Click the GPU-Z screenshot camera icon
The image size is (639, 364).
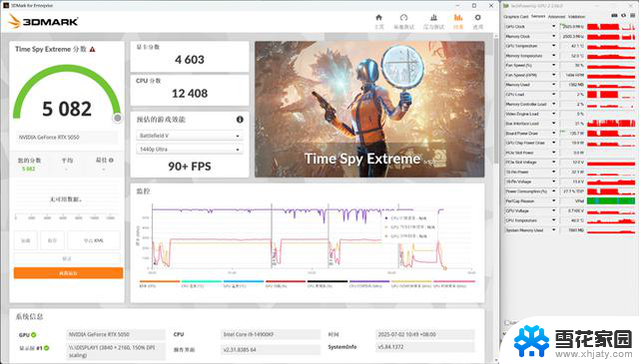614,16
